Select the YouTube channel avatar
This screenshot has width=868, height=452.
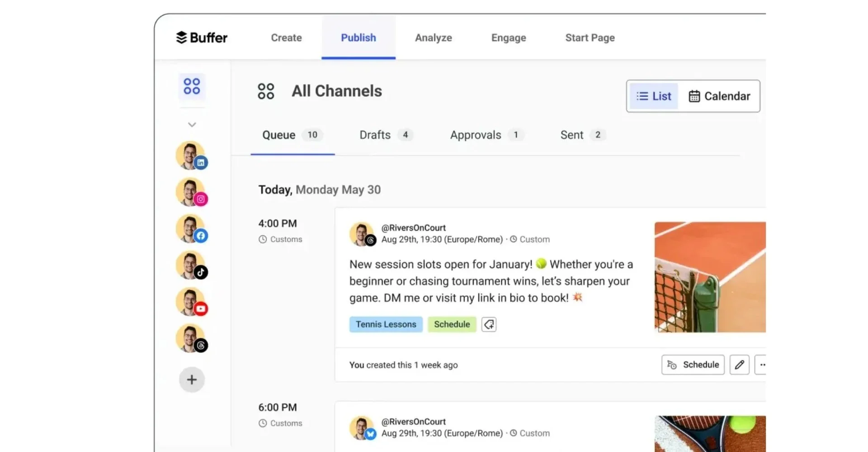[x=191, y=302]
